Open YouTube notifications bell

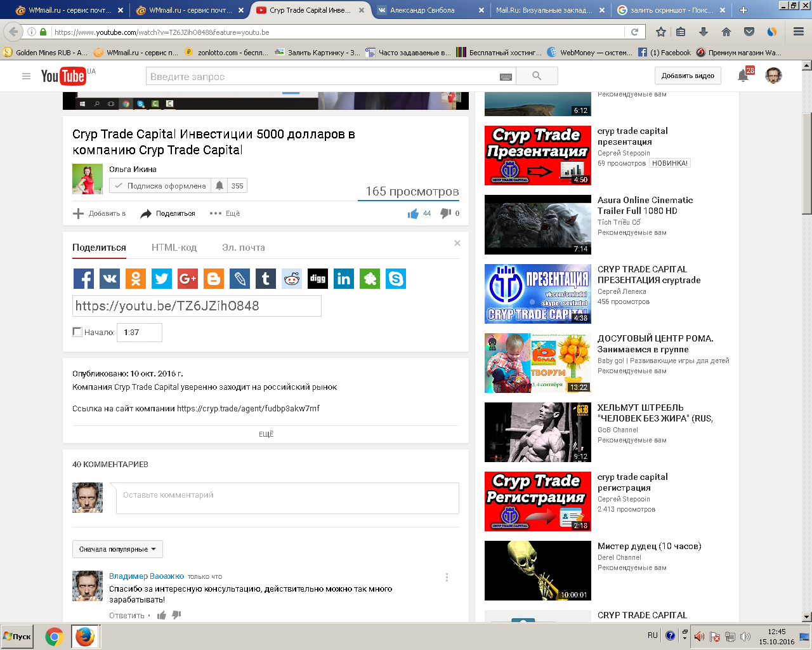tap(743, 76)
